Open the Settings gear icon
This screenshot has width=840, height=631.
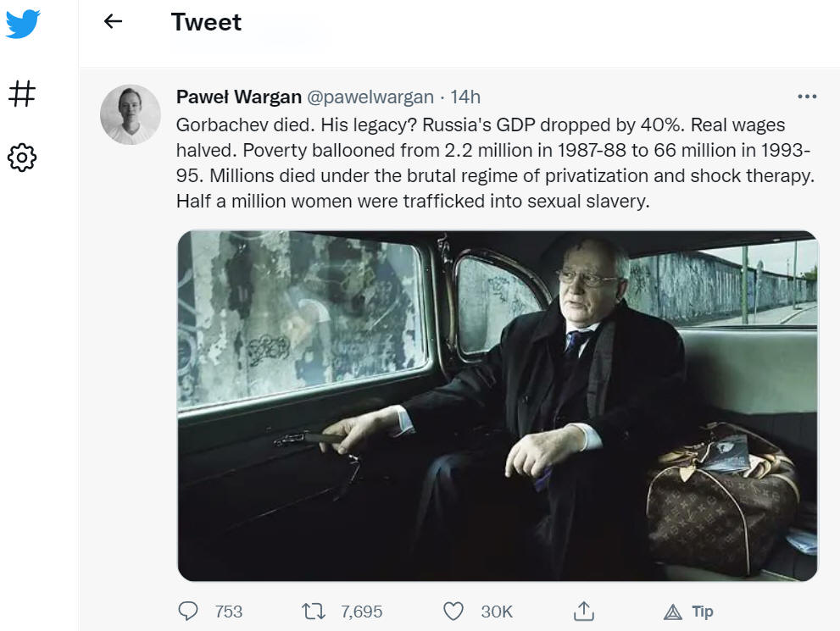click(x=22, y=158)
